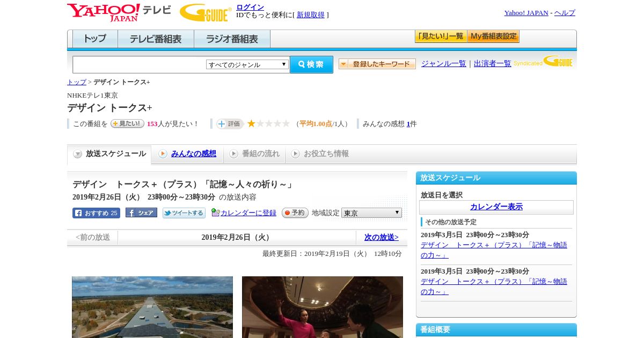Click the 最終更新日：2019年2月19日 text
Screen dimensions: 644x338
[332, 254]
